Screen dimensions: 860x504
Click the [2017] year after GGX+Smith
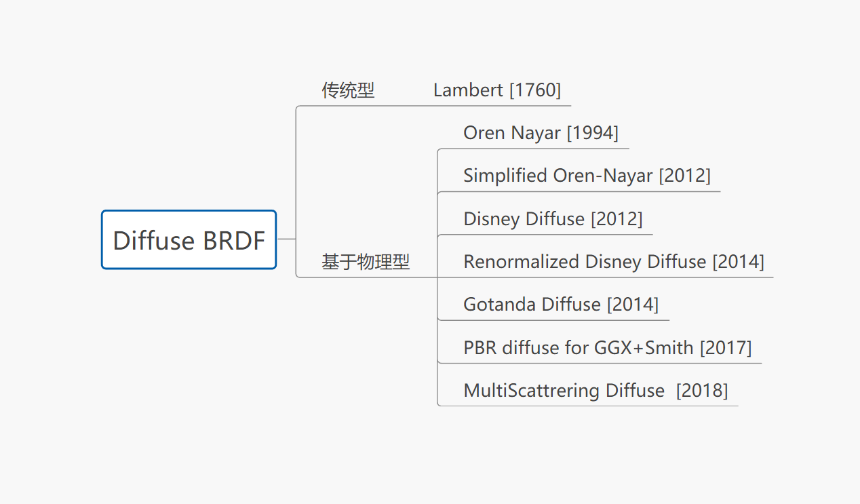726,348
